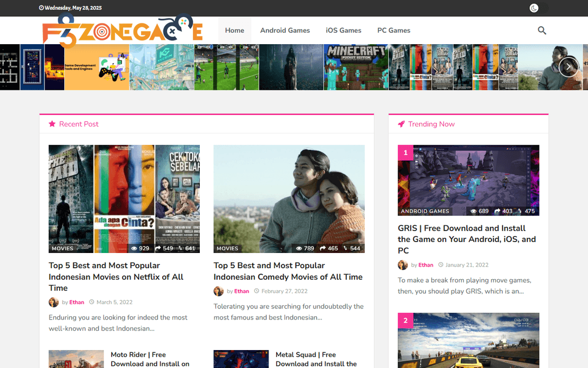Click the Wednesday, May 28, 2025 date
This screenshot has height=368, width=588.
pyautogui.click(x=73, y=8)
